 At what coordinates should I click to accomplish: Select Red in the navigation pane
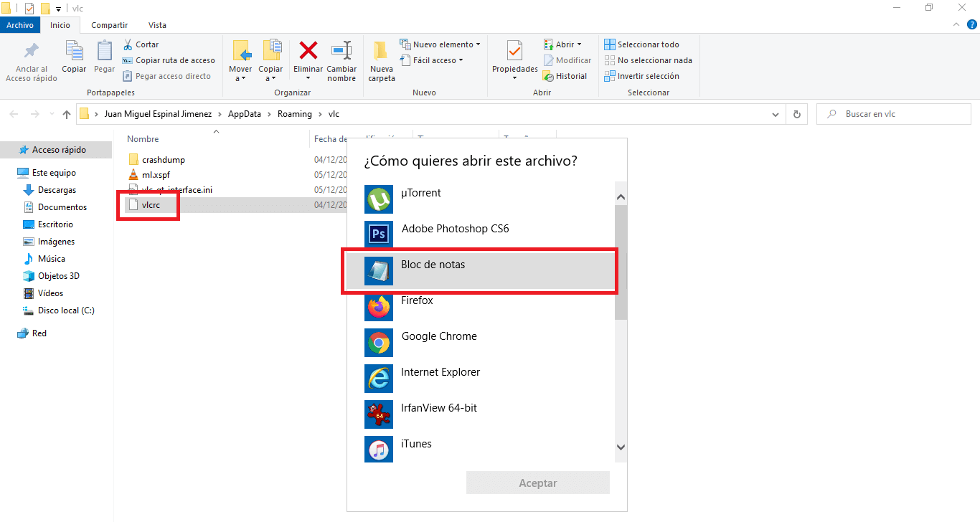coord(32,333)
